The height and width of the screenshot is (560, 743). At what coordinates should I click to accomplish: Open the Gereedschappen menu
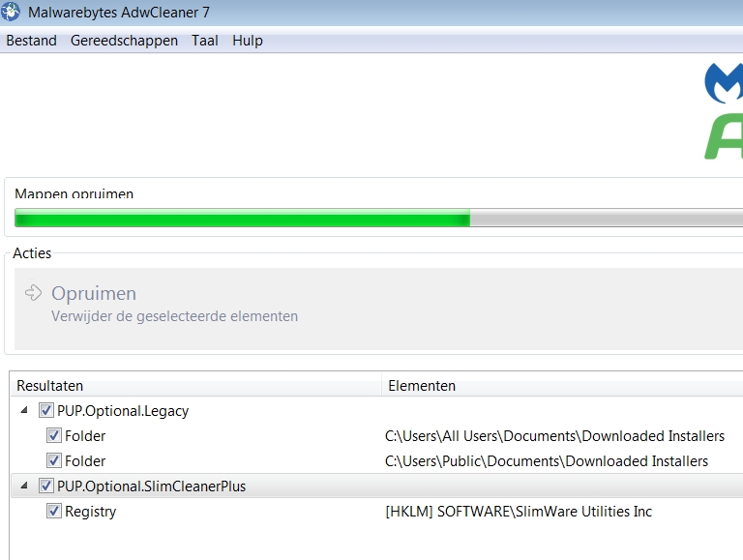[124, 41]
